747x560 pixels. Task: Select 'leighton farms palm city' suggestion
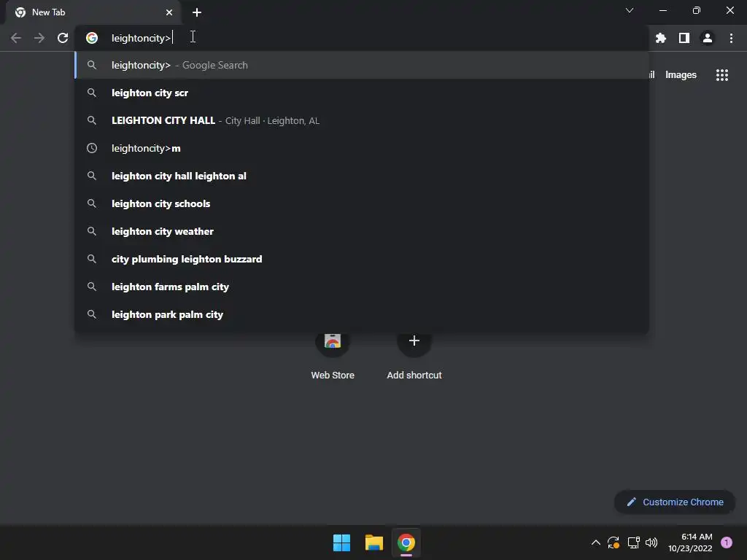click(362, 287)
